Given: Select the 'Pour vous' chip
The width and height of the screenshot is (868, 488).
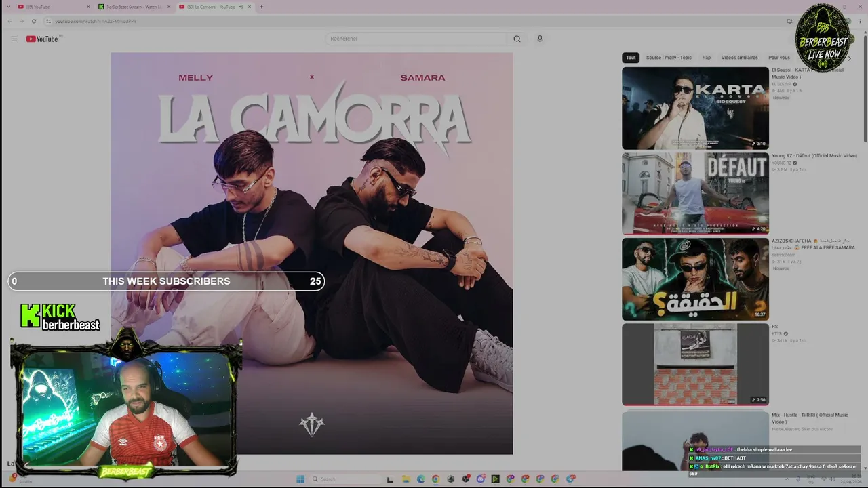Looking at the screenshot, I should pyautogui.click(x=779, y=58).
